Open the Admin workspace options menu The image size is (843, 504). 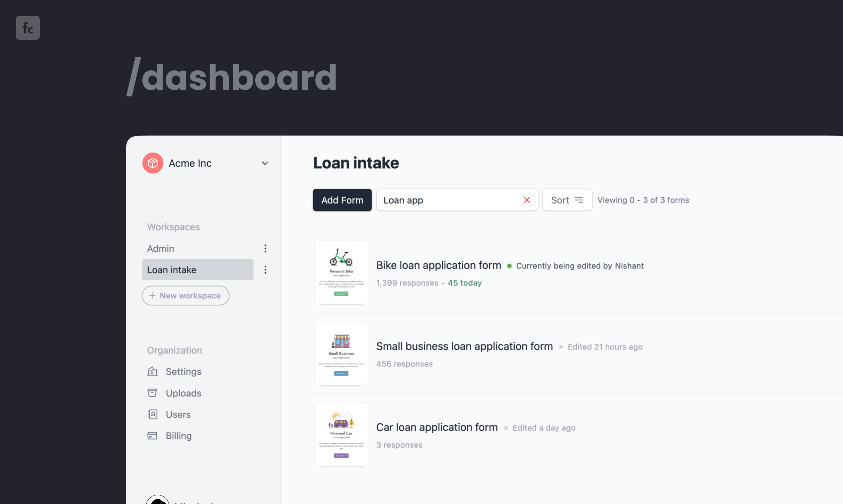click(265, 248)
